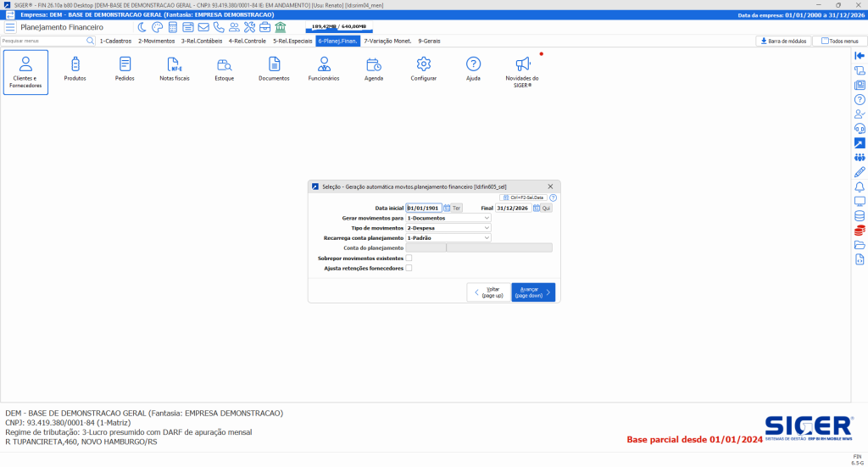Click the database cylinder icon in sidebar

point(860,216)
